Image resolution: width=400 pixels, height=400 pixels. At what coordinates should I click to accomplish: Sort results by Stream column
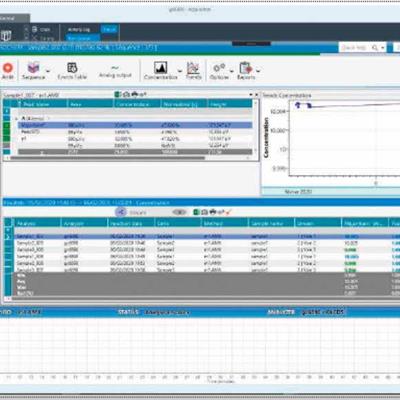coord(318,223)
